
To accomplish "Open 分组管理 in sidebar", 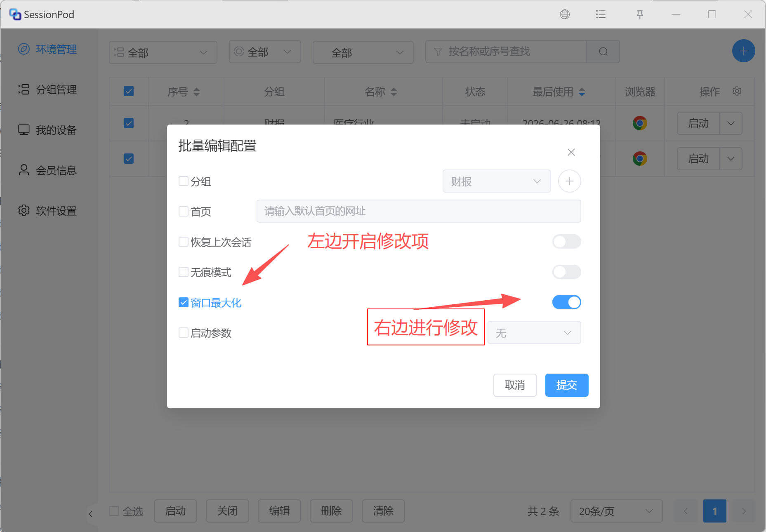I will tap(47, 89).
